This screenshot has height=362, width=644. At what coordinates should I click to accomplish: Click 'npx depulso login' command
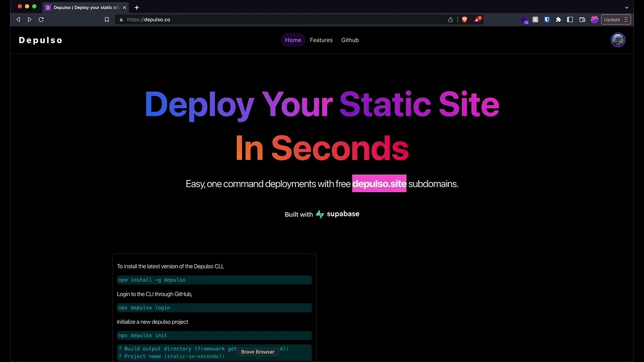click(214, 308)
